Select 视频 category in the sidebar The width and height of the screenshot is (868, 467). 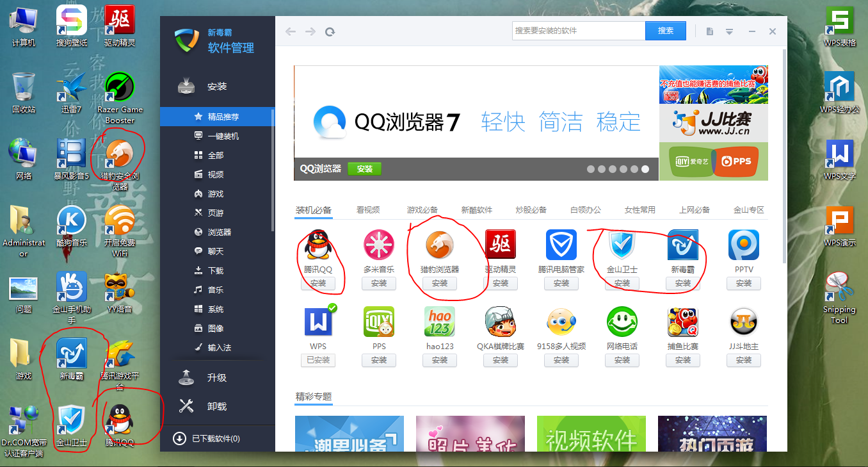(216, 174)
